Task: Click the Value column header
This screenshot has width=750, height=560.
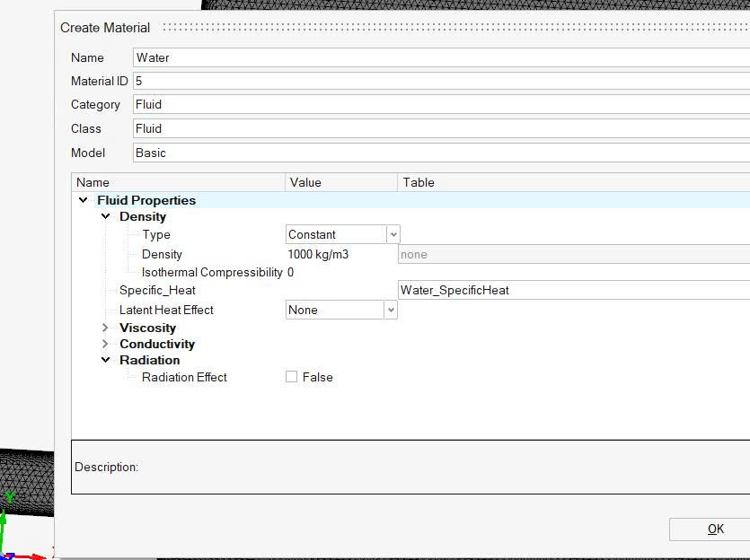Action: (341, 182)
